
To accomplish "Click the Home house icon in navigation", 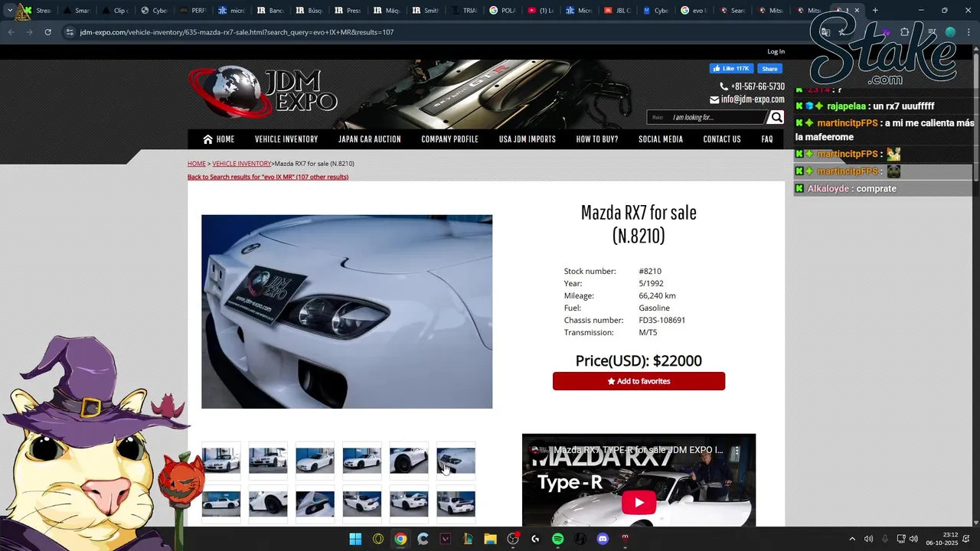I will coord(207,139).
